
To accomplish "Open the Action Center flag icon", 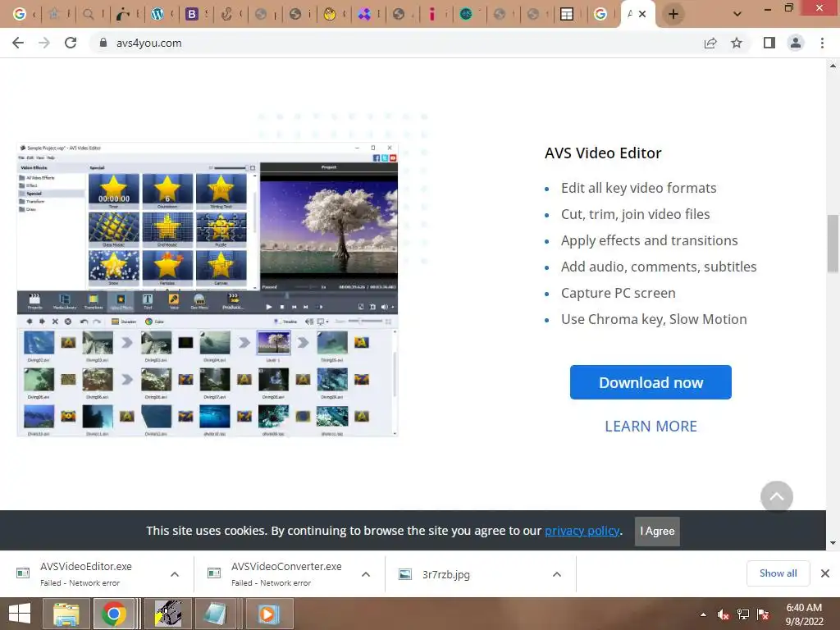I will tap(763, 614).
